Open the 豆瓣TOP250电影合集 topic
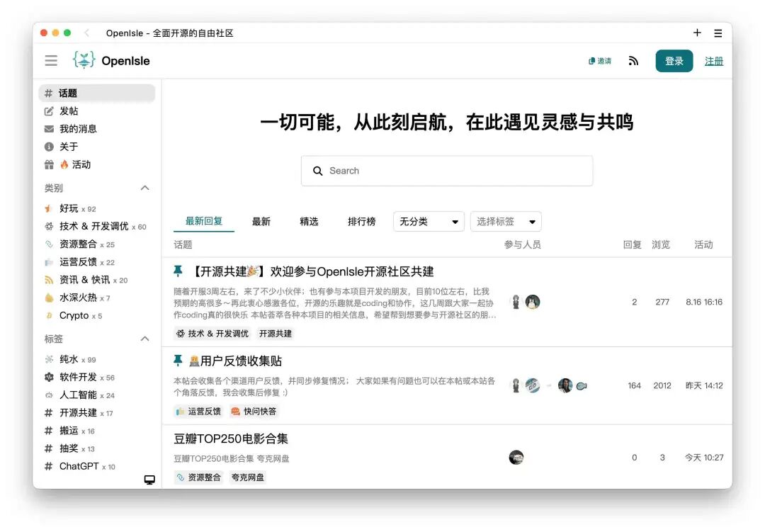The image size is (765, 532). [231, 438]
